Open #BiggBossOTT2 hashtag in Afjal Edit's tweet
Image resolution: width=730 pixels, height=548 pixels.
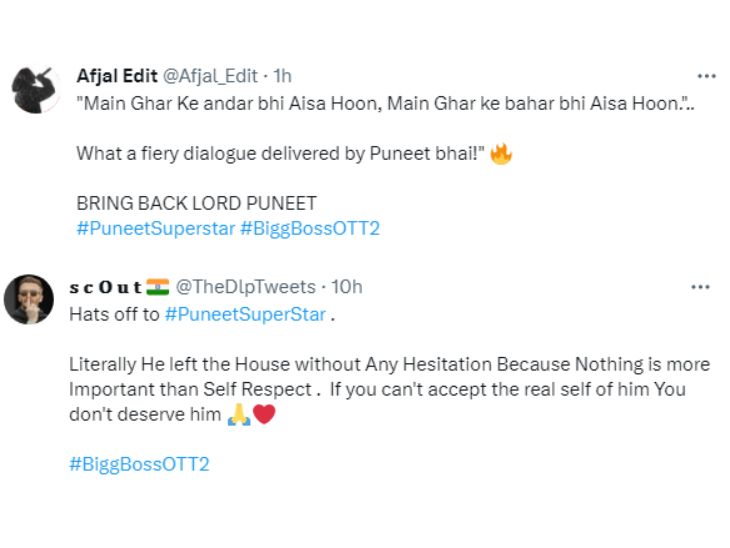point(310,229)
